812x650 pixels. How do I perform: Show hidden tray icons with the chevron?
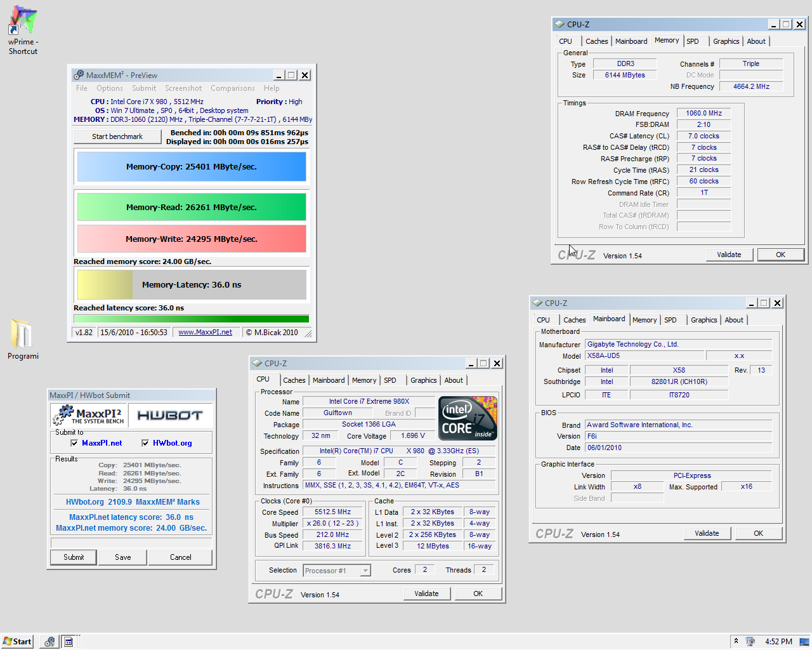[x=737, y=641]
